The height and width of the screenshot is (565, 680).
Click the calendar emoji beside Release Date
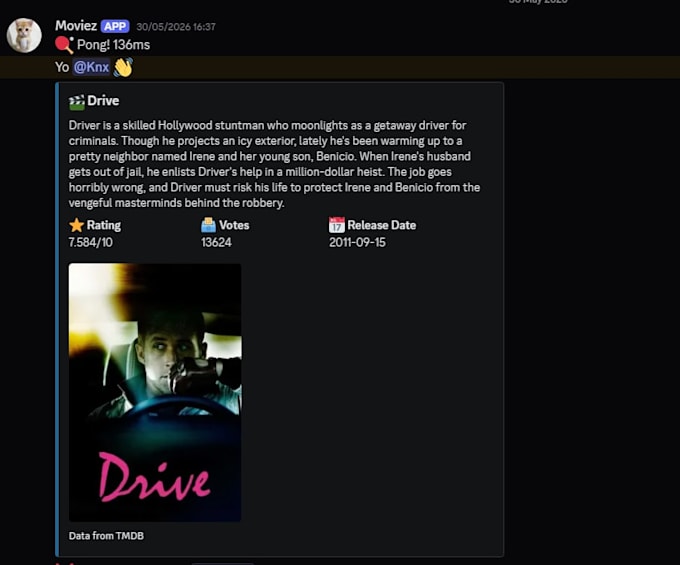337,225
